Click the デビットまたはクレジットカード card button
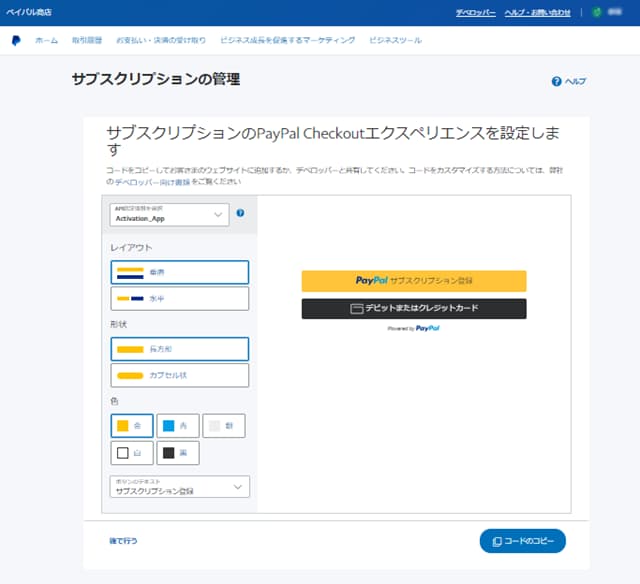The height and width of the screenshot is (584, 640). click(414, 308)
